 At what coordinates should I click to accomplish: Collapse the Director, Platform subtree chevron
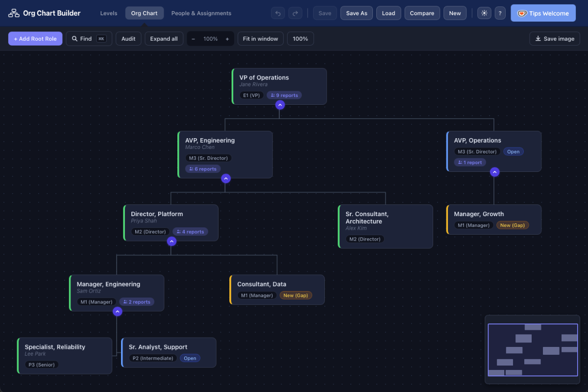[171, 241]
